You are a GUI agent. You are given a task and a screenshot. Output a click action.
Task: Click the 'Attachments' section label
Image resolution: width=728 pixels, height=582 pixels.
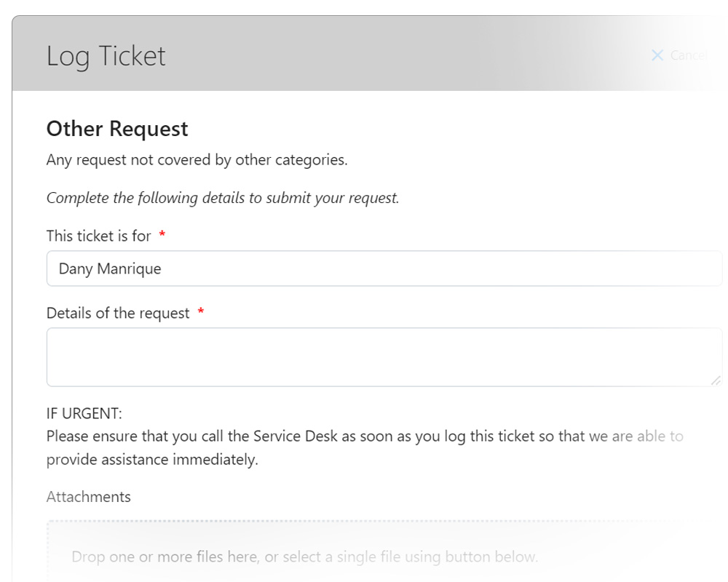point(88,496)
